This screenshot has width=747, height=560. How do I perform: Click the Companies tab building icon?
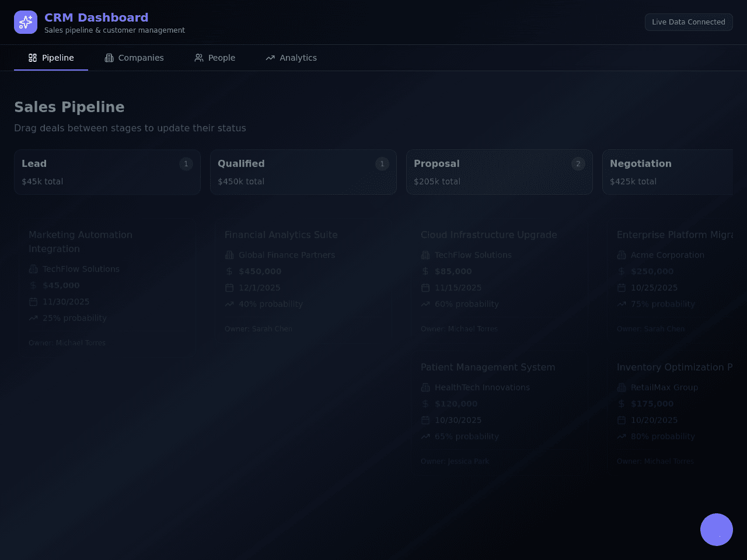point(109,58)
